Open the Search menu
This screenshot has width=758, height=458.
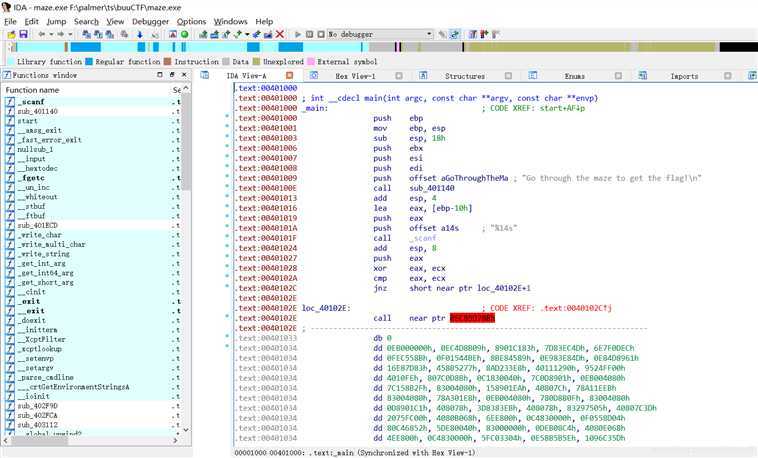tap(86, 22)
